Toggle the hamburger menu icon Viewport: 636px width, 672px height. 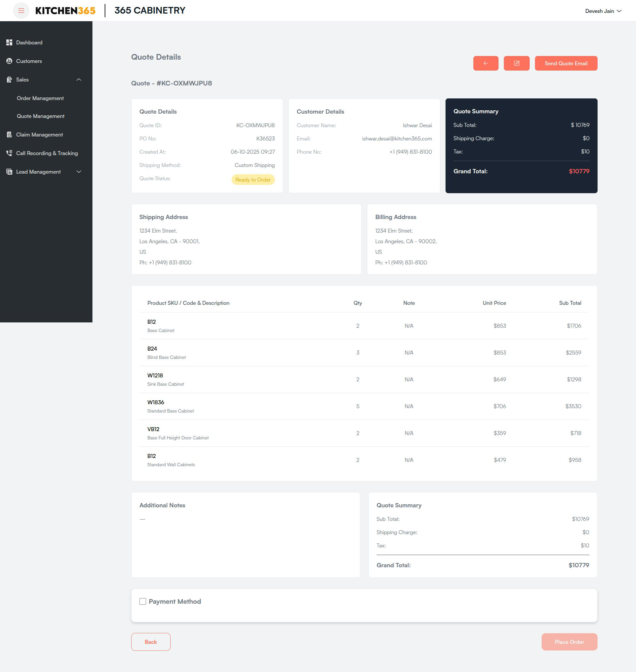pos(21,11)
